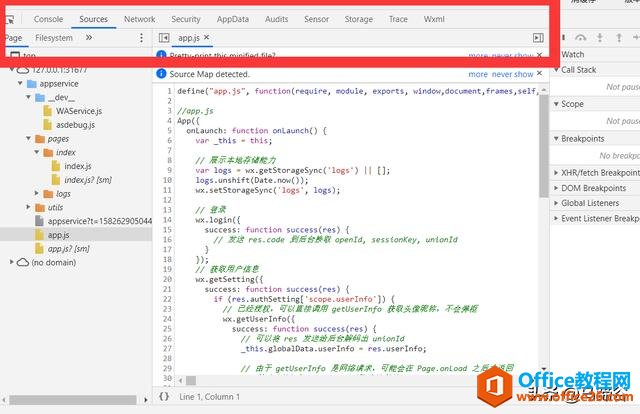Click the file tree horizontal scrollbar
This screenshot has height=414, width=640.
73,400
